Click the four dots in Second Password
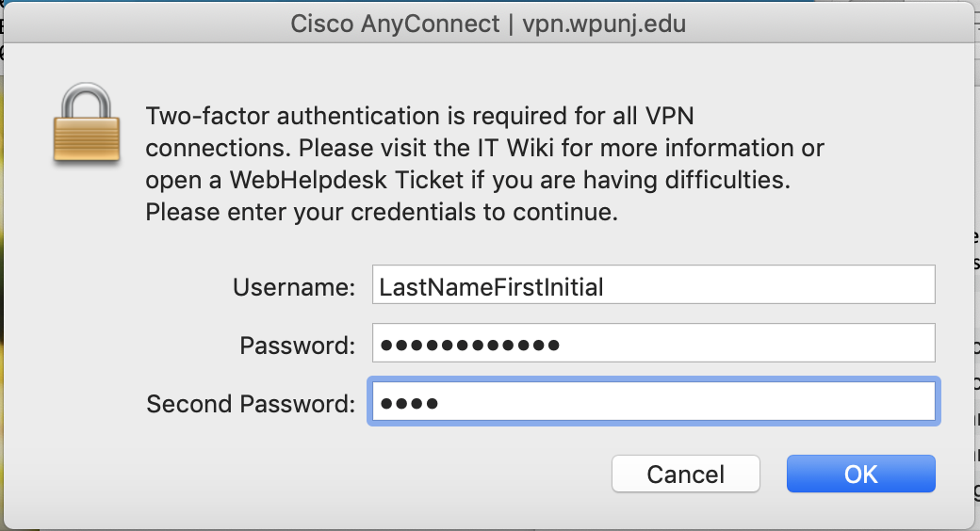Viewport: 980px width, 531px height. [409, 404]
